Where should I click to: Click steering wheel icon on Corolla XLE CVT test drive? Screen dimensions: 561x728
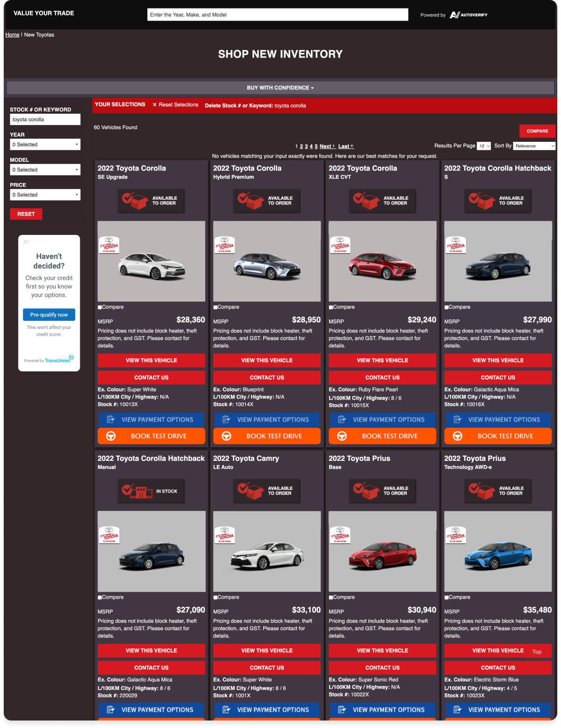point(342,436)
